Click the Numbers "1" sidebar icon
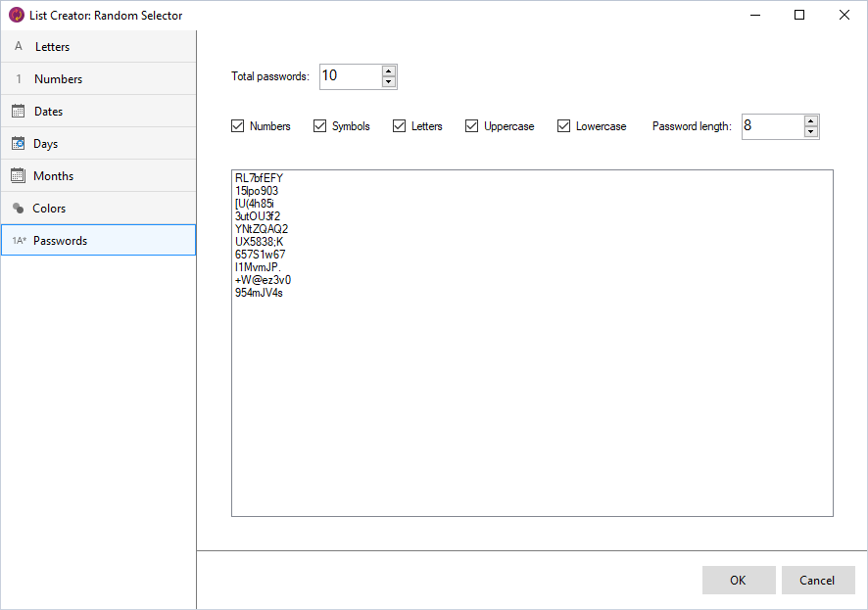This screenshot has height=610, width=868. click(19, 79)
